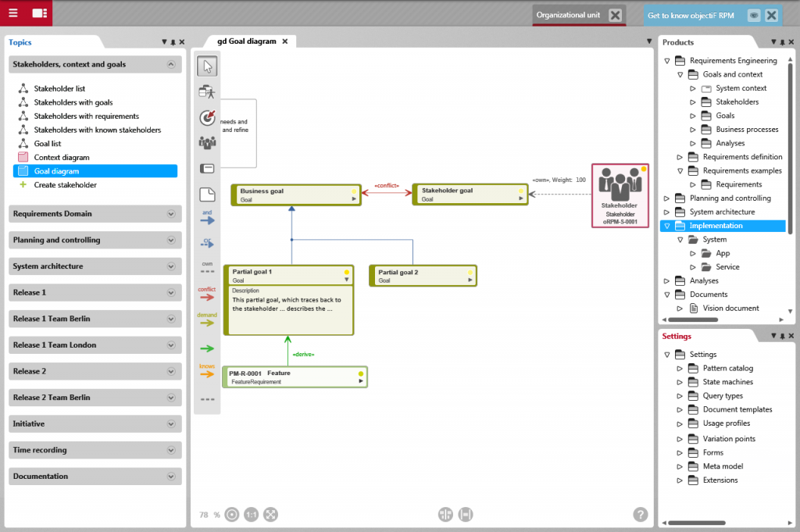Open the Goal list view
Viewport: 800px width, 532px height.
(x=48, y=144)
